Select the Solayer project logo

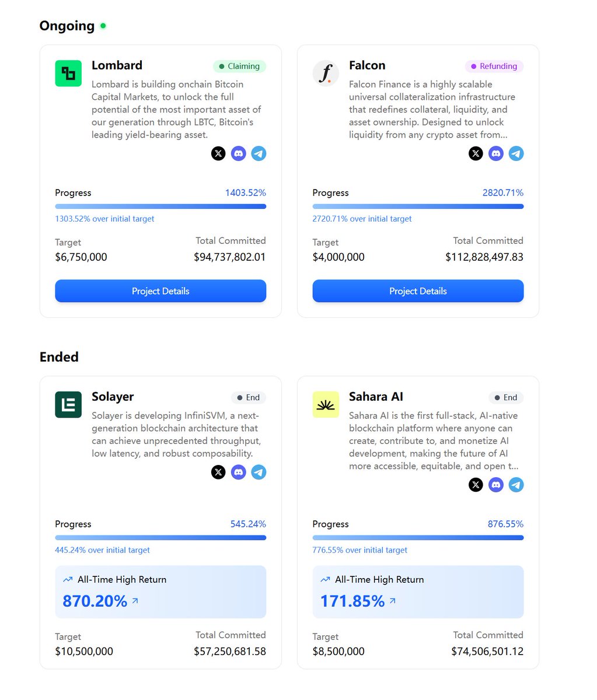click(x=68, y=405)
